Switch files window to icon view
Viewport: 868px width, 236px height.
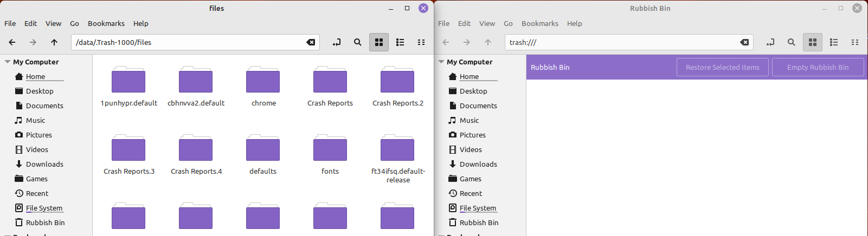pos(379,42)
